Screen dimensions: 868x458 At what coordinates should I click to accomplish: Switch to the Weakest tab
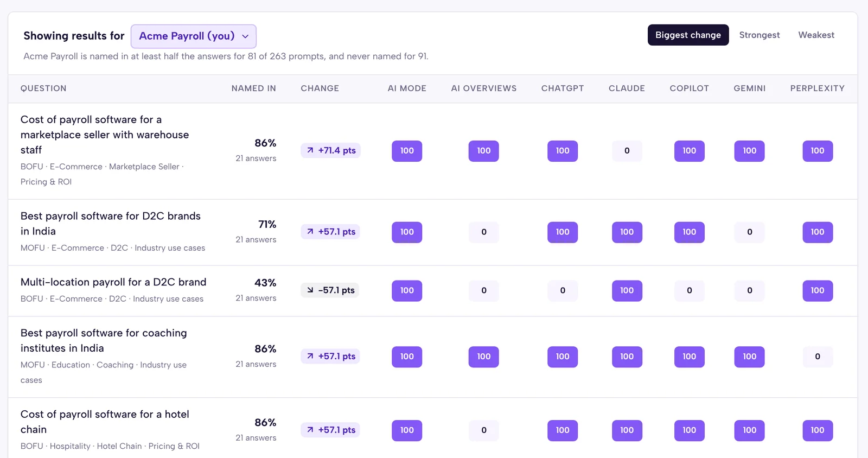[x=816, y=35]
